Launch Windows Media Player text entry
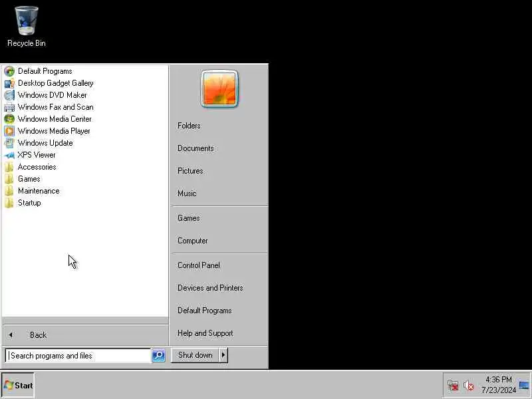Image resolution: width=532 pixels, height=399 pixels. (54, 131)
